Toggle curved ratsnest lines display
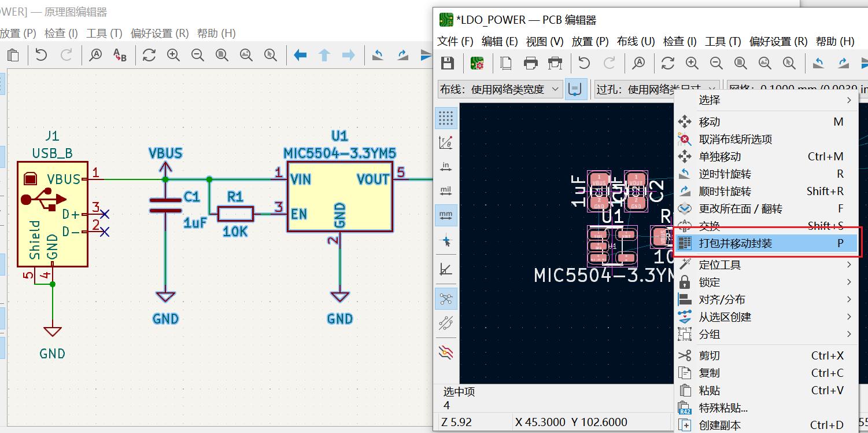 click(x=446, y=323)
